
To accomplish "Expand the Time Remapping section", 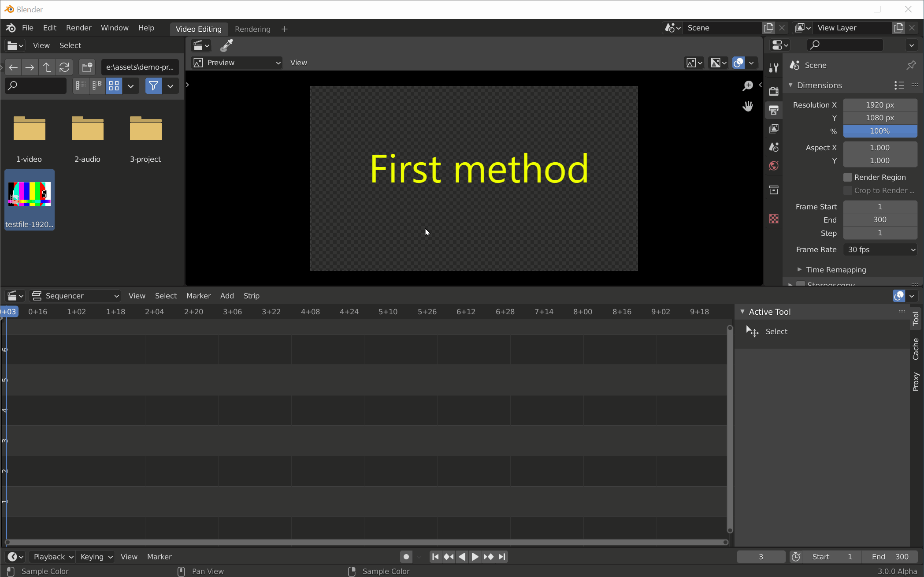I will click(x=799, y=269).
